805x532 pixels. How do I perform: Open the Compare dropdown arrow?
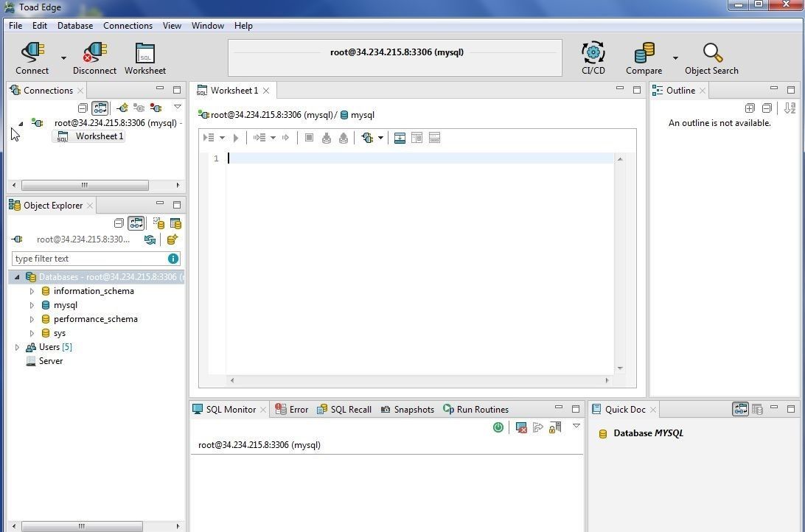tap(675, 58)
